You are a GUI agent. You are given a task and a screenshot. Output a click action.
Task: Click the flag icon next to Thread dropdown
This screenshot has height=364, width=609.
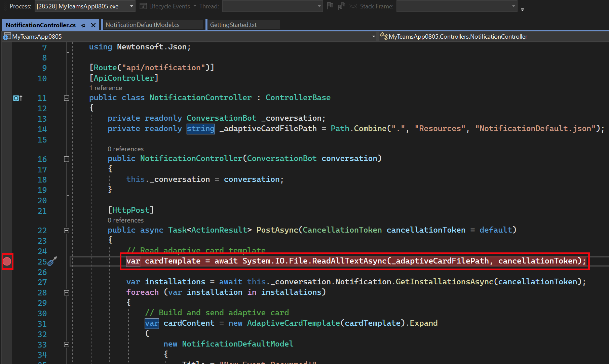[330, 6]
